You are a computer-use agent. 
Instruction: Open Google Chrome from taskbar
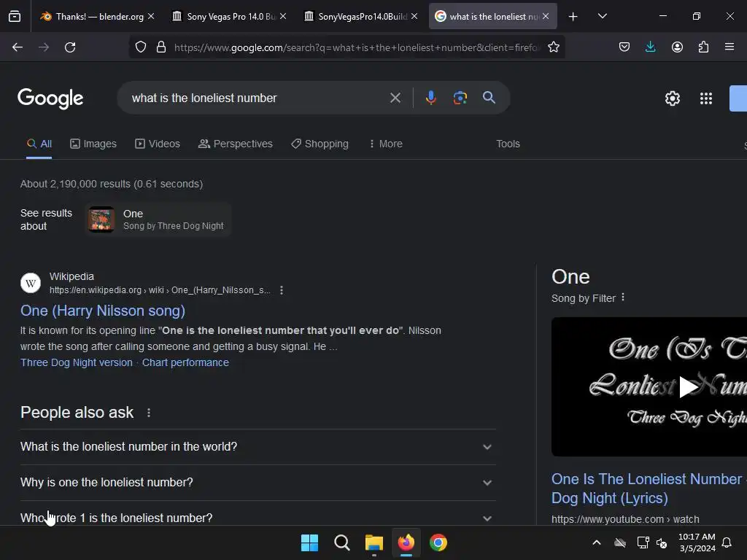click(x=438, y=542)
